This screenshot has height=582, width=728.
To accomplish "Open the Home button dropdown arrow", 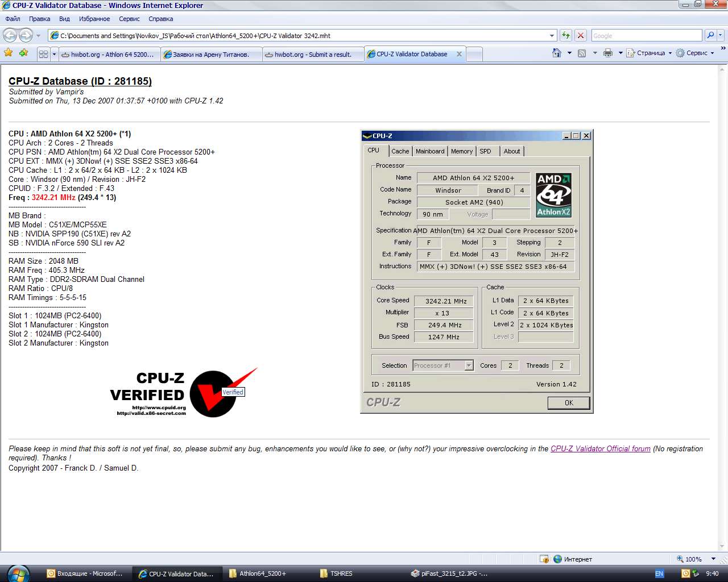I will [569, 53].
